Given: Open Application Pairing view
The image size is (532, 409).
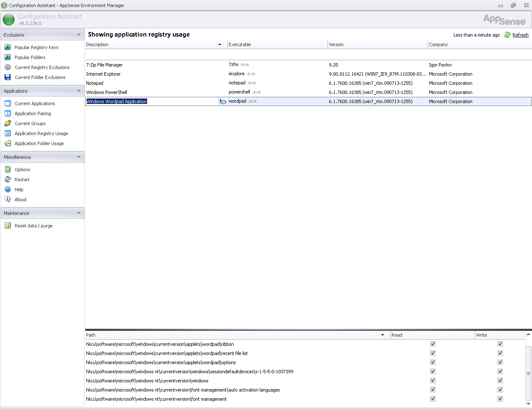Looking at the screenshot, I should tap(33, 113).
